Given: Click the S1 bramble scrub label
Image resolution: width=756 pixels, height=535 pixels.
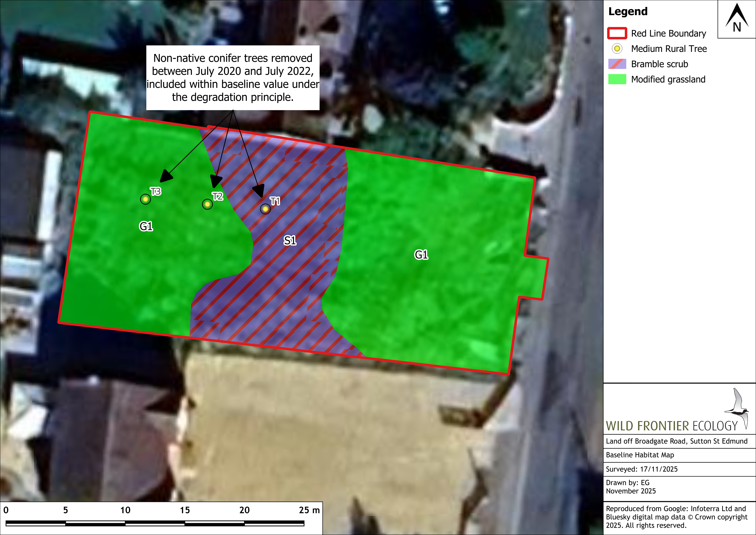Looking at the screenshot, I should click(290, 241).
